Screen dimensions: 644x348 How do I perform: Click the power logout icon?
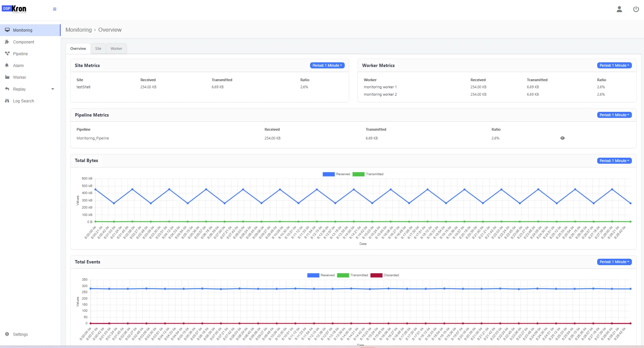(636, 9)
